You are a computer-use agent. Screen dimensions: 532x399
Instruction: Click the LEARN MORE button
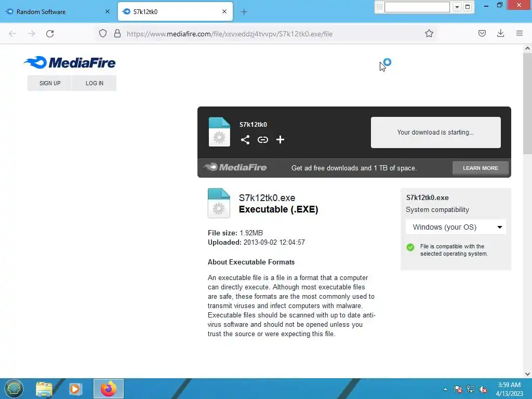481,168
